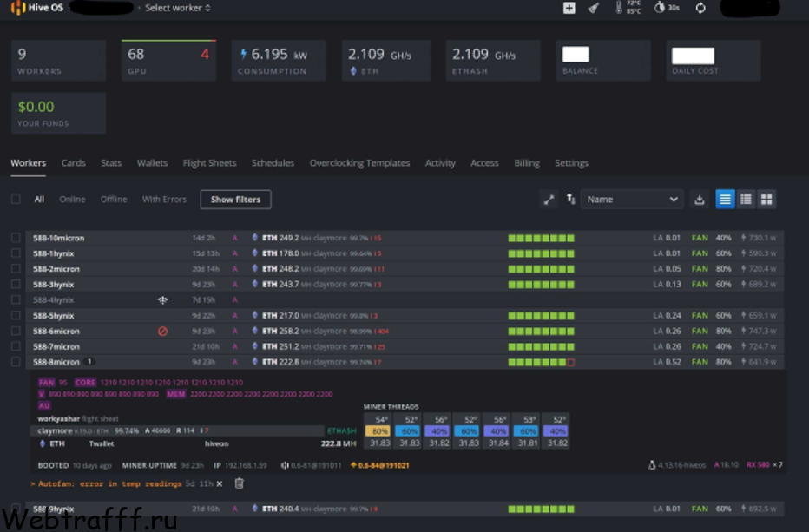The width and height of the screenshot is (809, 532).
Task: Click the 9 Workers summary card
Action: 59,61
